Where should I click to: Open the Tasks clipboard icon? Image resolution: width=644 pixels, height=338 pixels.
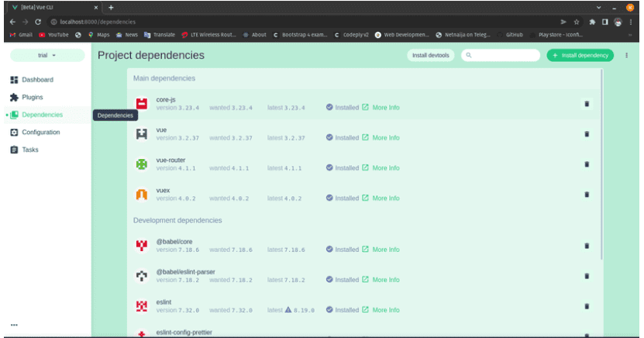(15, 150)
